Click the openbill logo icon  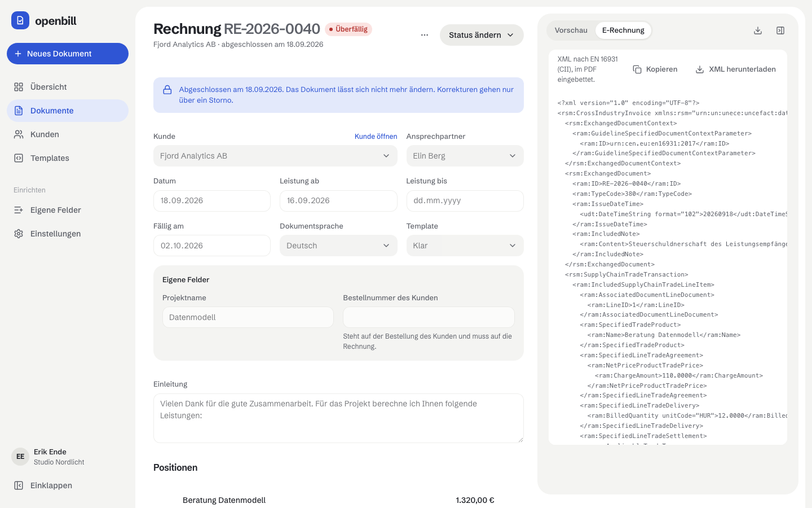(x=20, y=20)
